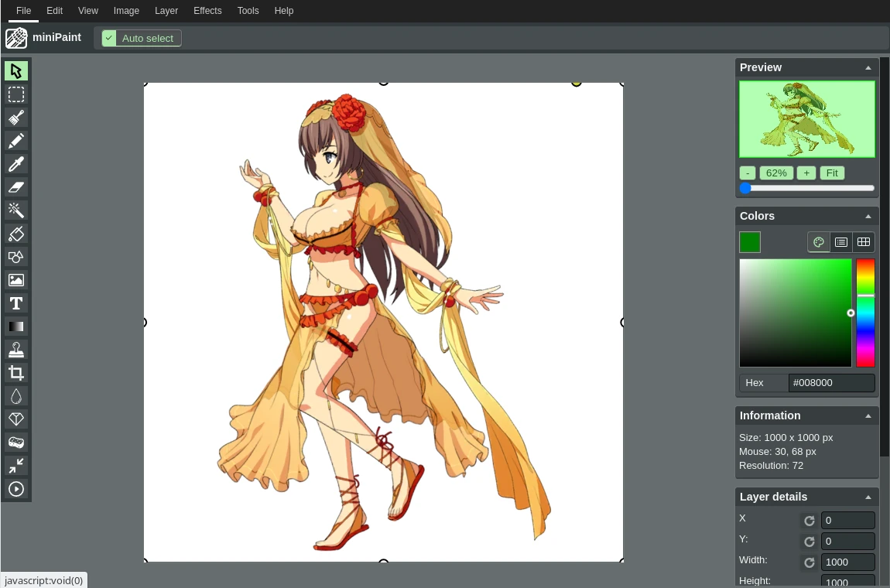Click the 62% zoom level button
Viewport: 890px width, 588px height.
(x=776, y=173)
